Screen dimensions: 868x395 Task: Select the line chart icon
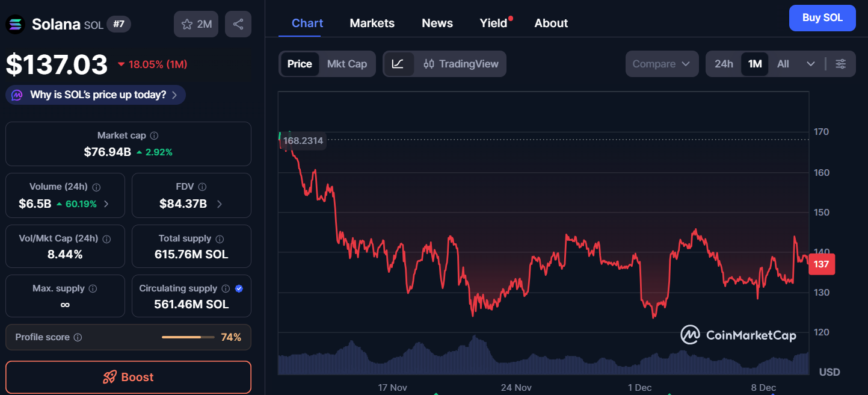click(398, 64)
